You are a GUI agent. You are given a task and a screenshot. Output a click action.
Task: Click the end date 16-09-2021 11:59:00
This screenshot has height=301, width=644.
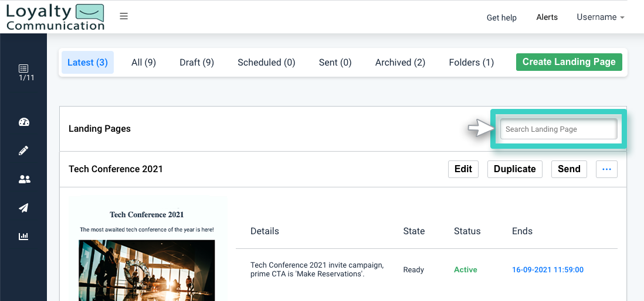(x=547, y=270)
